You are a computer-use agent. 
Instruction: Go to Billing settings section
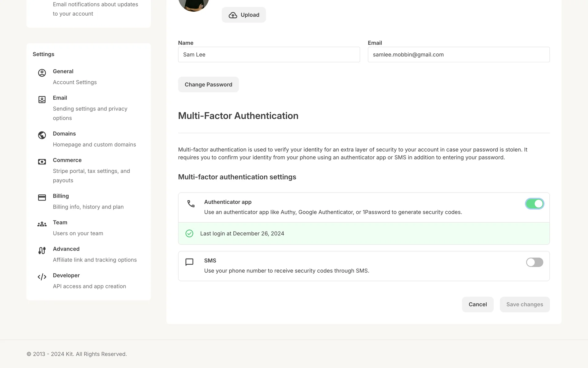pyautogui.click(x=61, y=196)
